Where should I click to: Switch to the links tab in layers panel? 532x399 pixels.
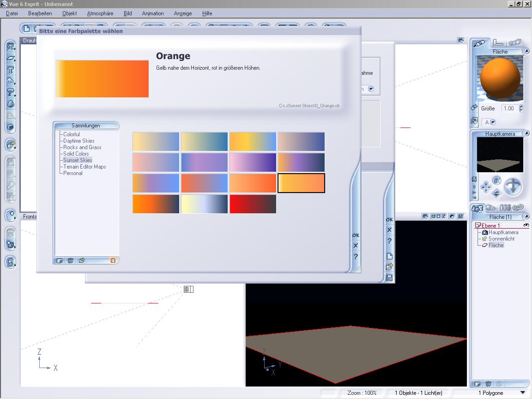pyautogui.click(x=518, y=208)
